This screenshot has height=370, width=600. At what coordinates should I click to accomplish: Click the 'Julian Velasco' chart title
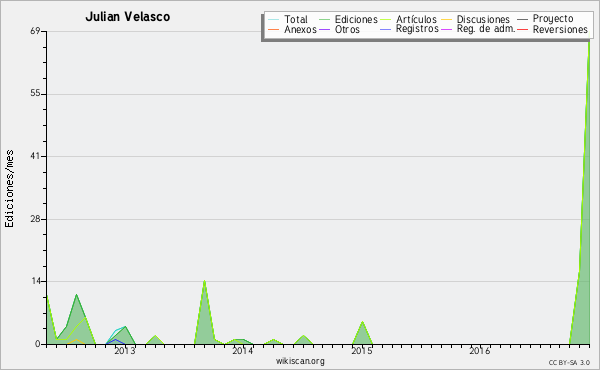127,17
